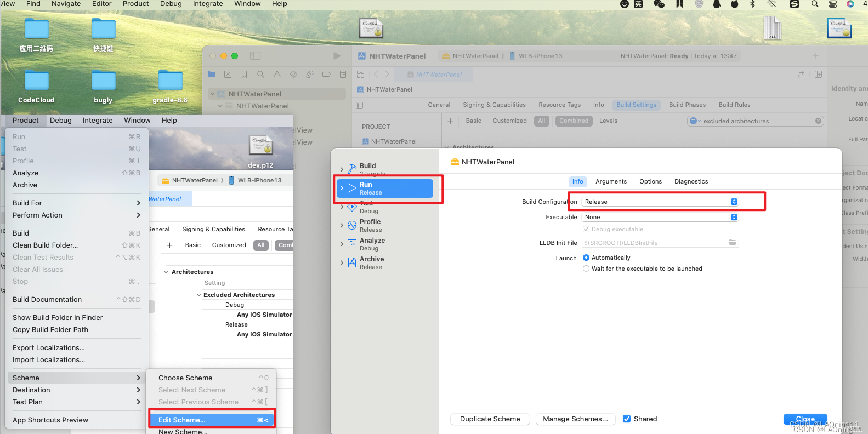This screenshot has height=434, width=868.
Task: Open the Debug navigator icon
Action: pyautogui.click(x=310, y=74)
